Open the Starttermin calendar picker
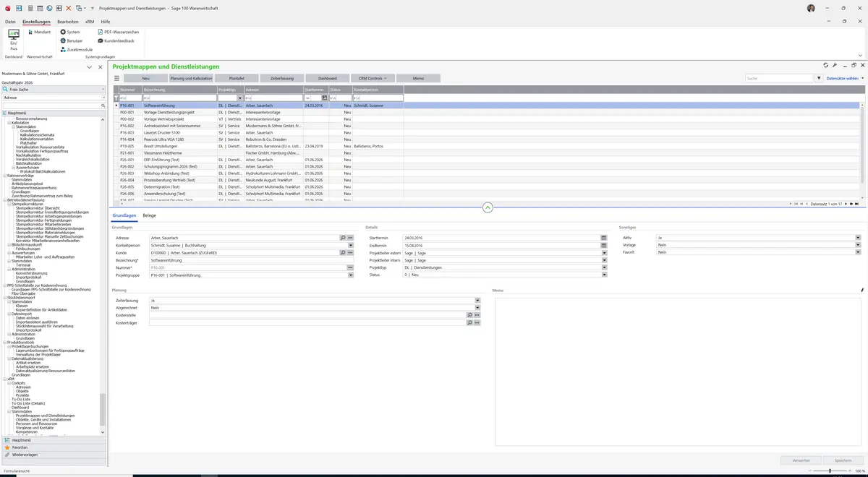 point(603,237)
